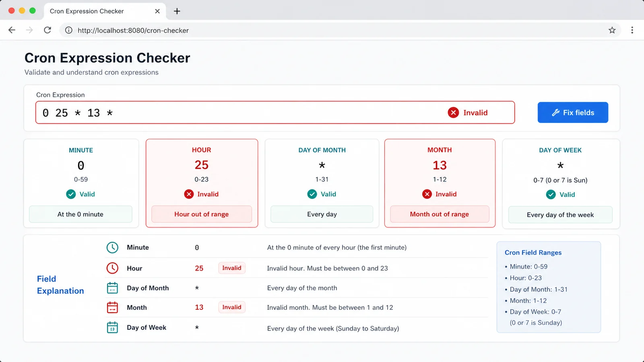Click 'Minute: 0-59' in ranges panel
644x362 pixels.
(528, 267)
